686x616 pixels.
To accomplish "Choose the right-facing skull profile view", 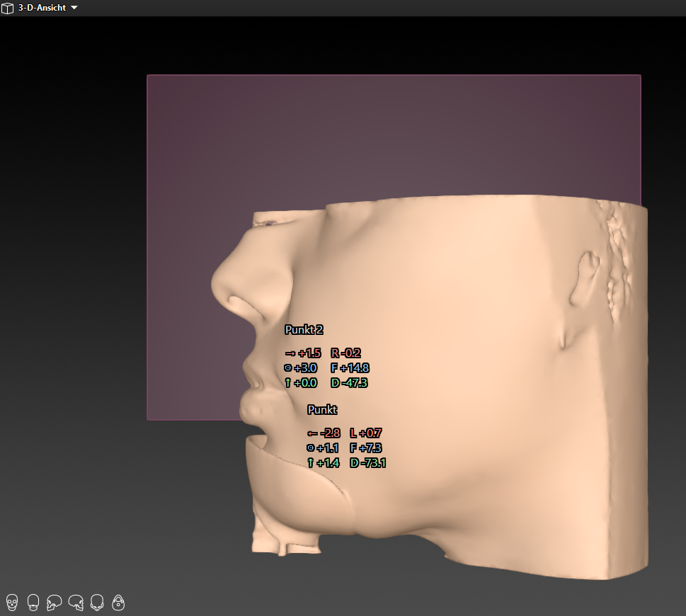I will 76,603.
